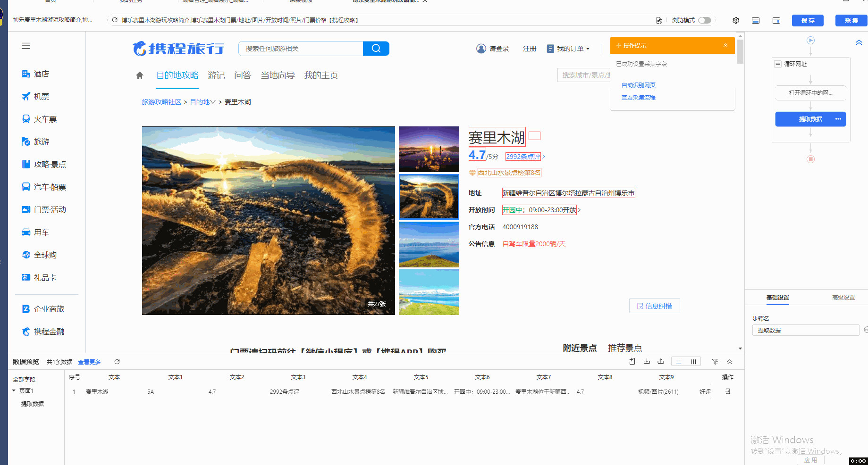Click the workflow start play node
Viewport: 868px width, 465px height.
tap(810, 40)
